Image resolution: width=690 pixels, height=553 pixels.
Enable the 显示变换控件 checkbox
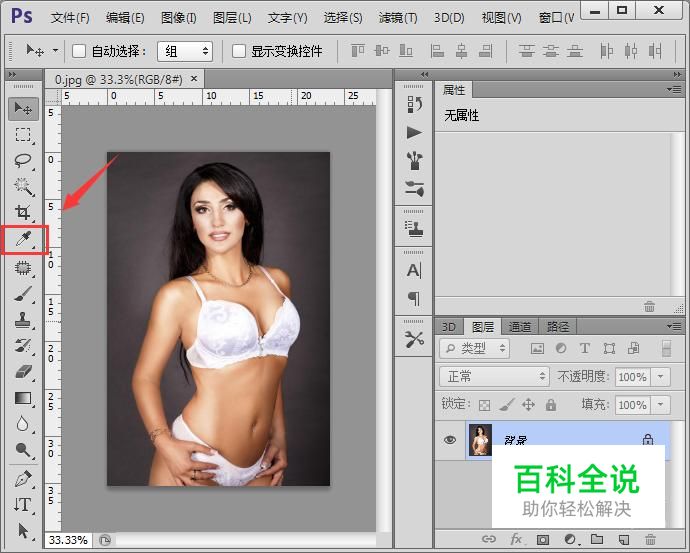click(239, 51)
